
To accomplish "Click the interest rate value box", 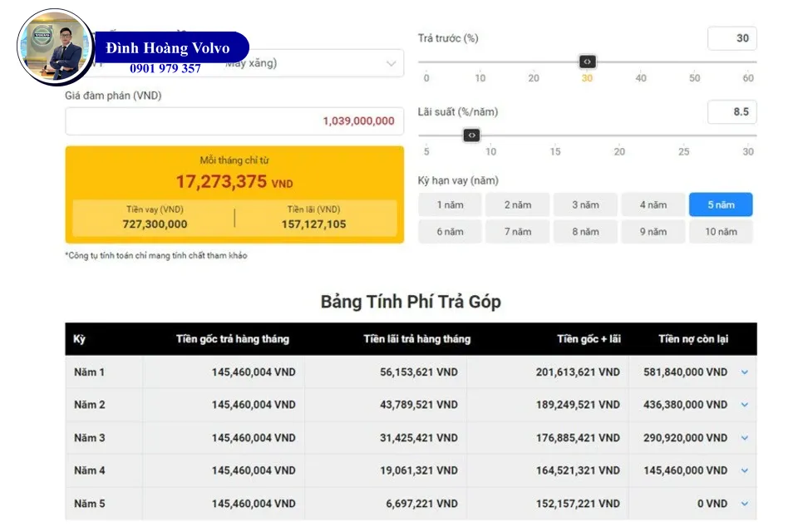I will [x=731, y=111].
